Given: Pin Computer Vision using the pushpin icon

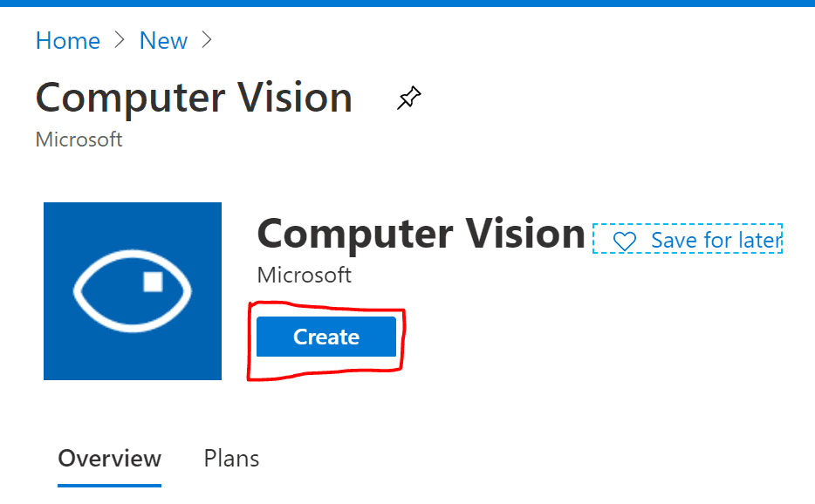Looking at the screenshot, I should click(409, 98).
